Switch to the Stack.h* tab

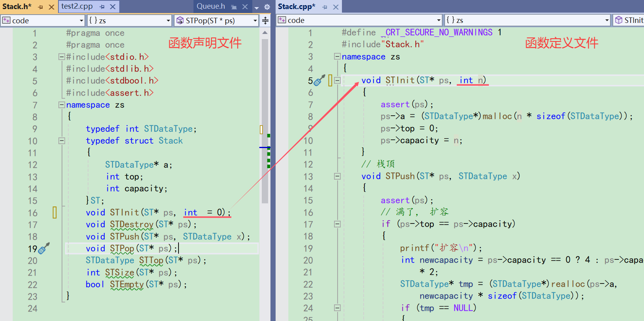pos(17,6)
